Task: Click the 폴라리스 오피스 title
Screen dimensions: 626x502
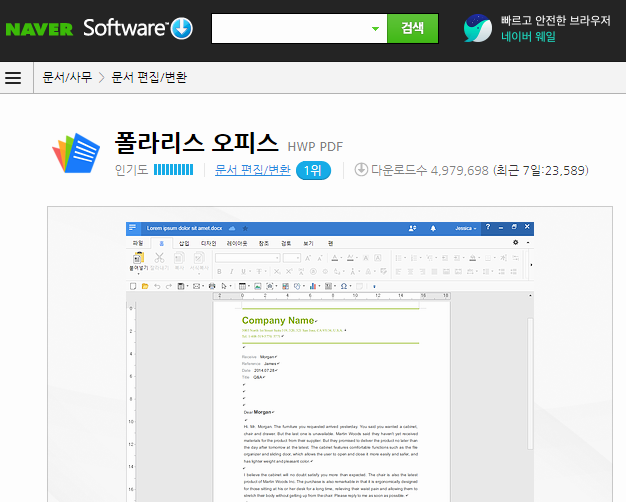Action: point(196,143)
